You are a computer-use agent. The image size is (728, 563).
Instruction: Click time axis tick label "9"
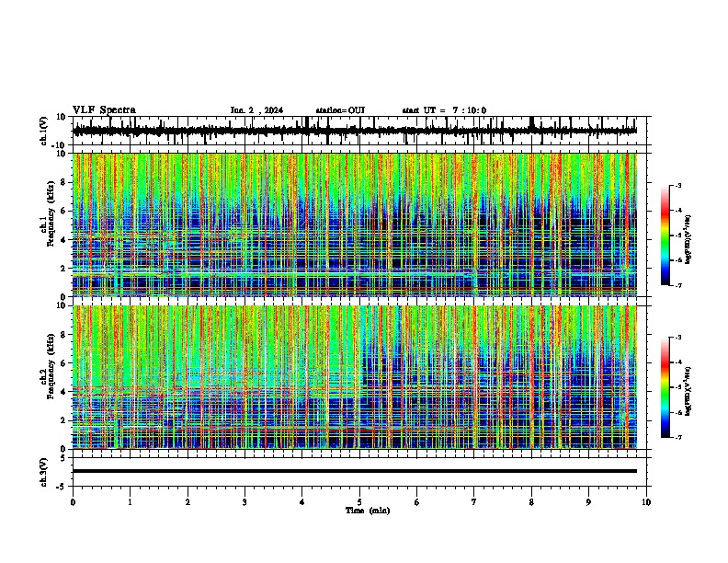pyautogui.click(x=588, y=502)
